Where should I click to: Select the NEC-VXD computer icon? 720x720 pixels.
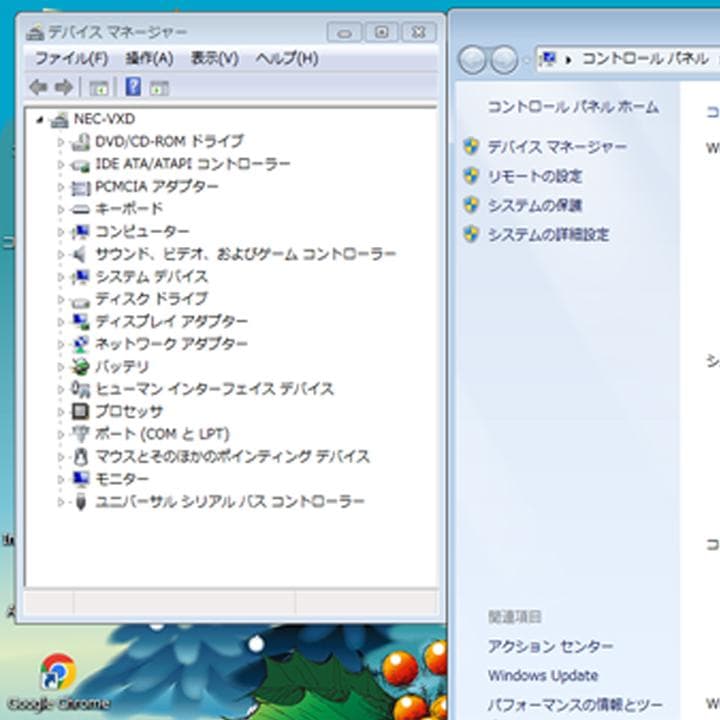pyautogui.click(x=59, y=119)
